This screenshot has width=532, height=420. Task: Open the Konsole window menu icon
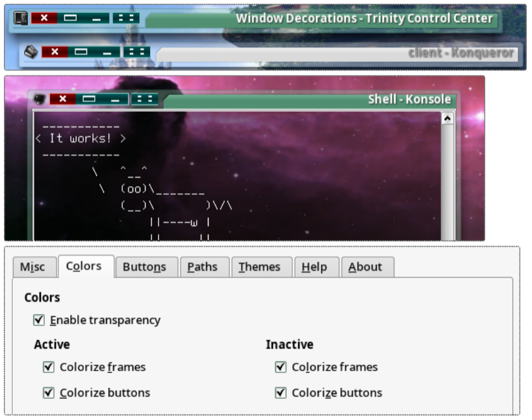pos(40,99)
